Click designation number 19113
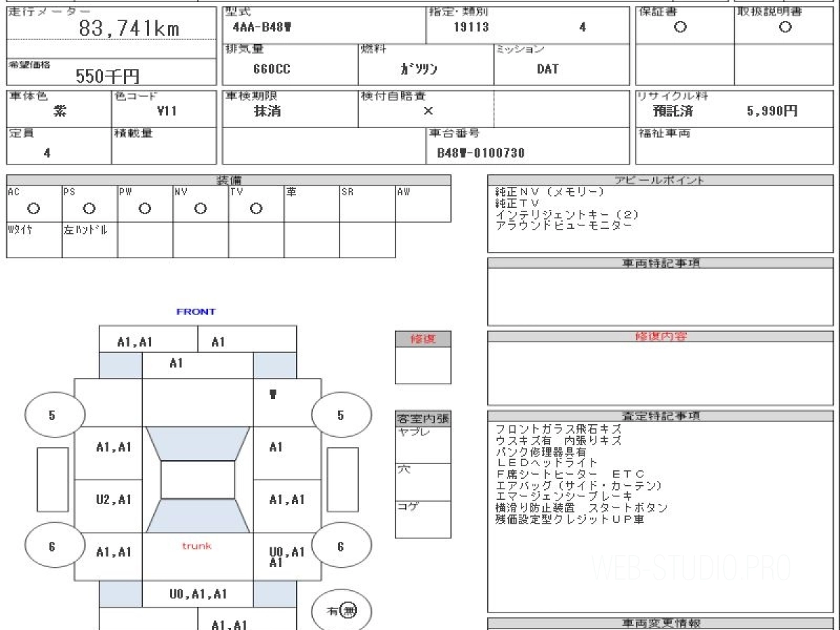The height and width of the screenshot is (630, 840). pos(471,27)
